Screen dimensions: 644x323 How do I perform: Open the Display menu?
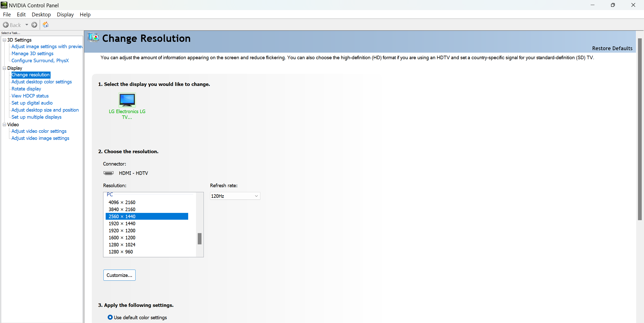(x=65, y=15)
